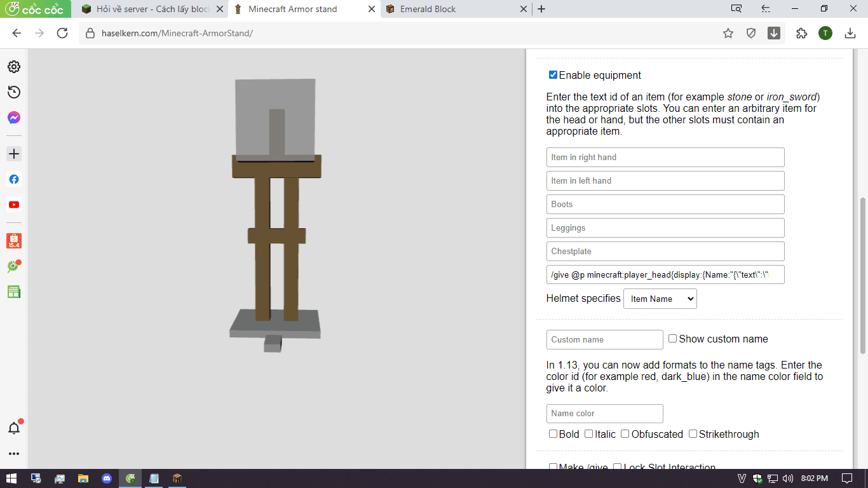This screenshot has height=488, width=868.
Task: Tick the Bold name format checkbox
Action: [x=553, y=434]
